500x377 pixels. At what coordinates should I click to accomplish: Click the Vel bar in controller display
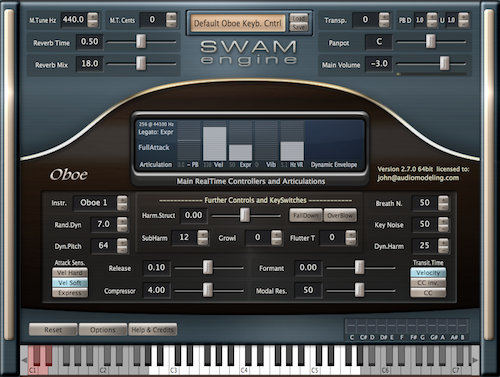tap(214, 144)
